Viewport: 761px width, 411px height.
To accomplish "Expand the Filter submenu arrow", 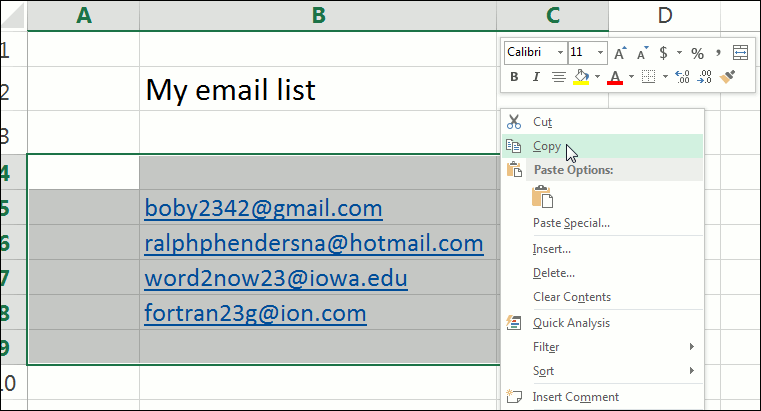I will [692, 346].
